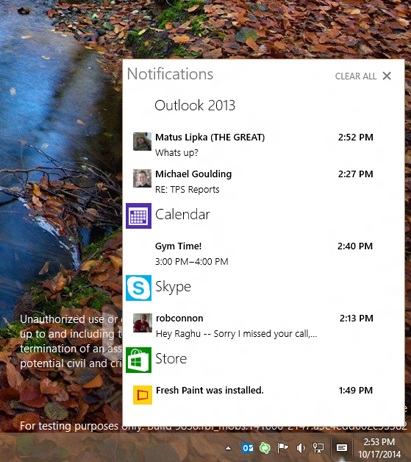Screen dimensions: 411x462
Task: Click the Skype group header text
Action: coord(173,287)
